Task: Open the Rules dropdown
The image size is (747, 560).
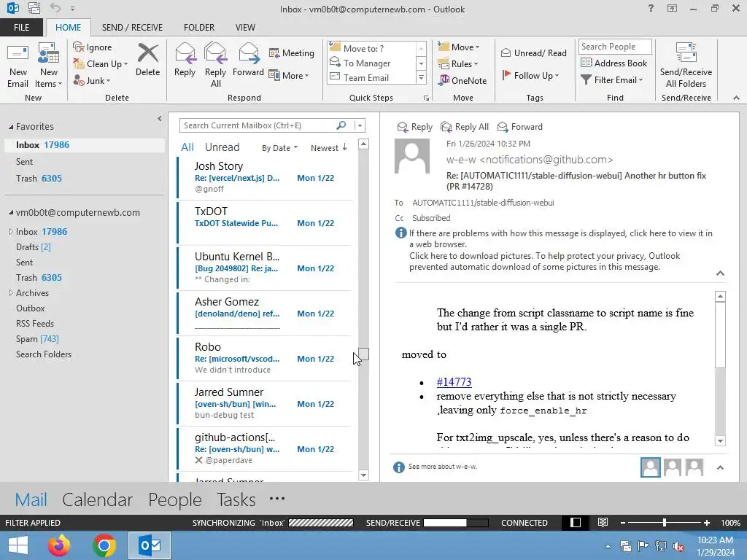Action: pyautogui.click(x=458, y=64)
